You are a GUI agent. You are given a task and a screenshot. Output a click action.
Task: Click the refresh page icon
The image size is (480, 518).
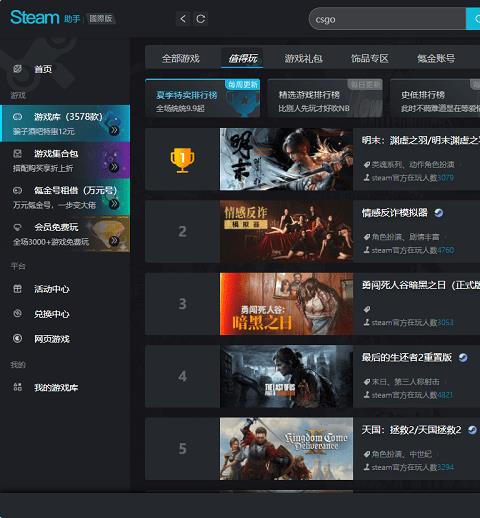point(201,19)
